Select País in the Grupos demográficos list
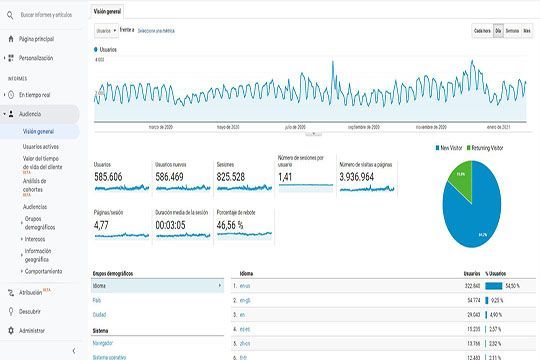 pos(97,300)
